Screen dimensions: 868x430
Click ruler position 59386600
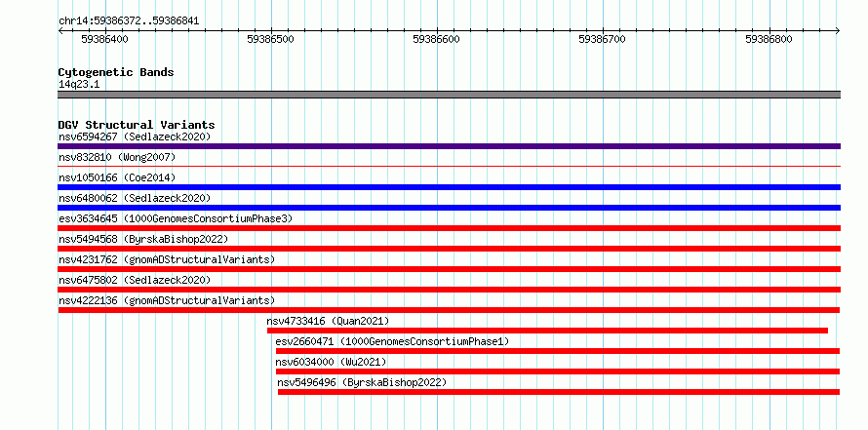436,39
